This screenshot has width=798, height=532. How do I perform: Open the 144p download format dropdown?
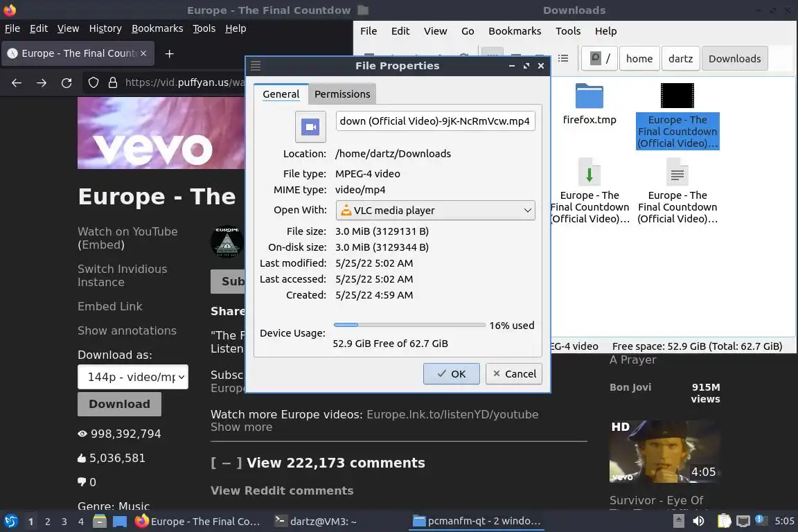[133, 378]
